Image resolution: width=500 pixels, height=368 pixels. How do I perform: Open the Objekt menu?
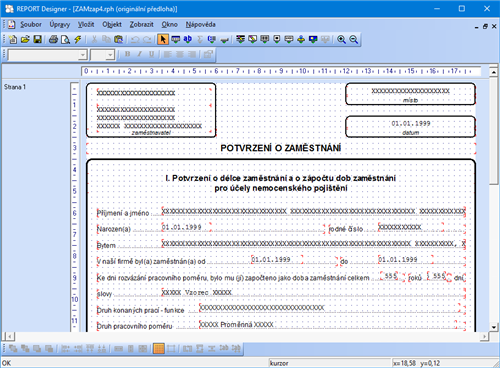[x=112, y=24]
